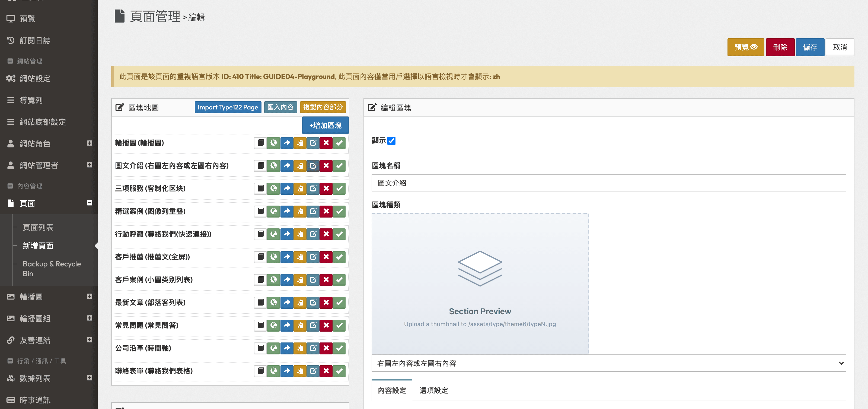Open Backup & Recycle Bin in sidebar

52,269
